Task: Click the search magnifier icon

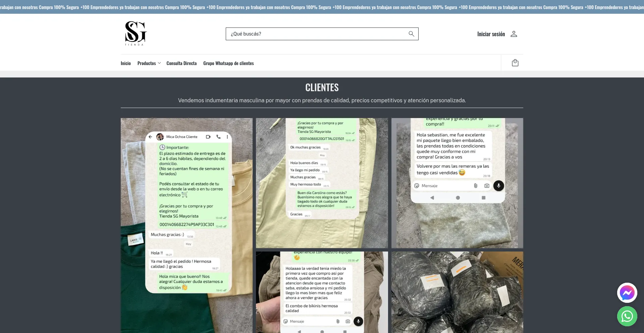Action: click(411, 34)
